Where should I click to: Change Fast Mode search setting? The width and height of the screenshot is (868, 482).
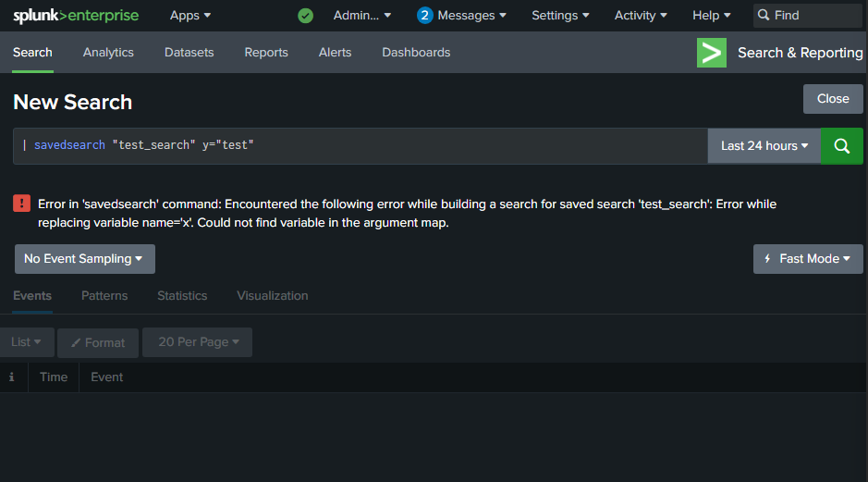point(807,259)
